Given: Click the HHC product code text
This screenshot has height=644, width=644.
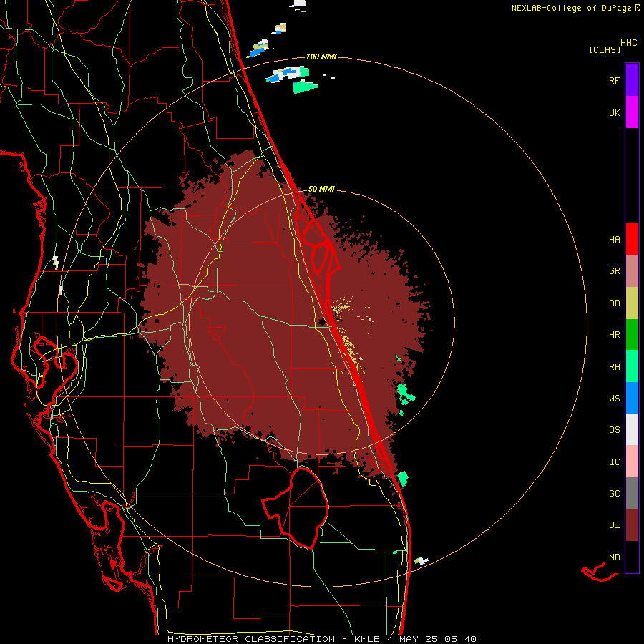Looking at the screenshot, I should point(629,43).
